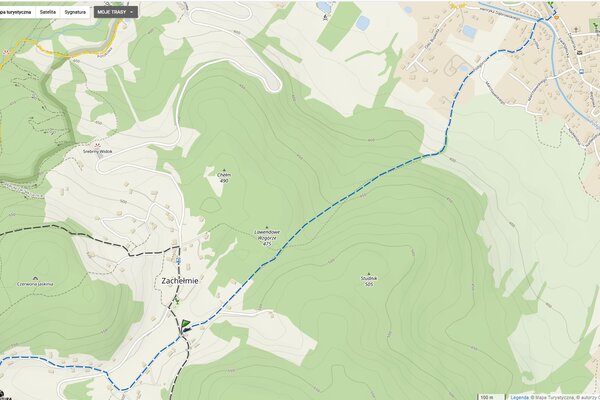The image size is (600, 400).
Task: Click the bus stop icon in Zachełmie
Action: point(178,261)
